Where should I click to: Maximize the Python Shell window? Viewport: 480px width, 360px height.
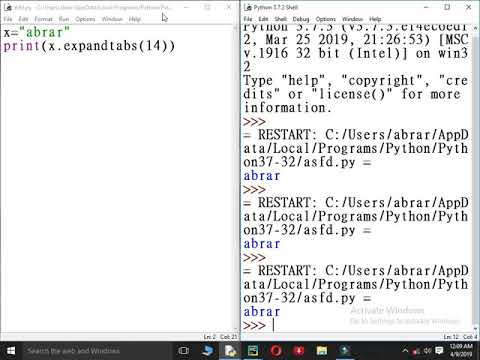447,7
